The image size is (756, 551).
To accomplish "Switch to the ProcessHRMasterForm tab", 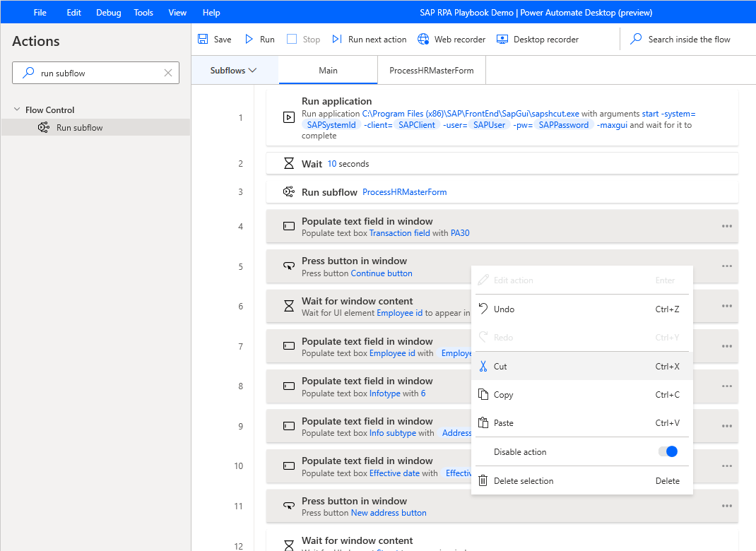I will [x=432, y=71].
